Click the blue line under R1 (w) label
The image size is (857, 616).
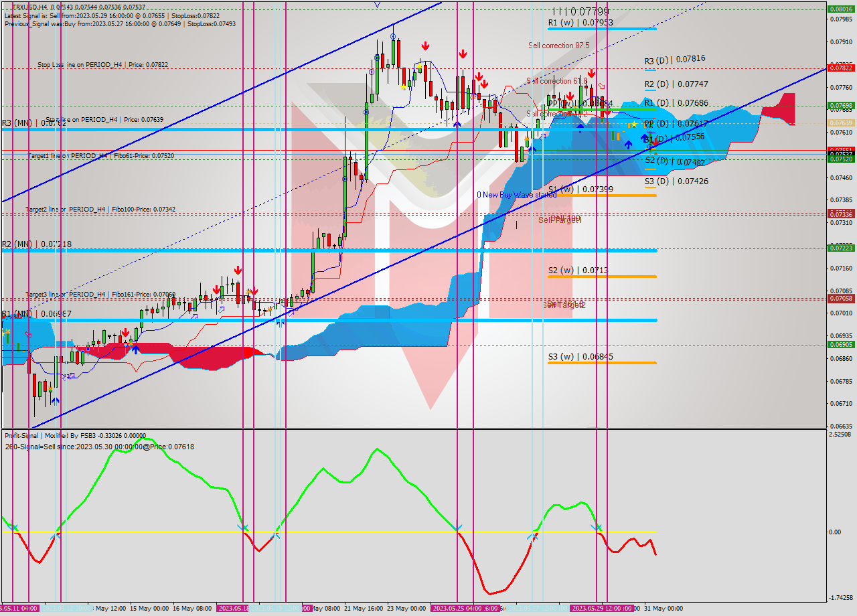pos(602,29)
